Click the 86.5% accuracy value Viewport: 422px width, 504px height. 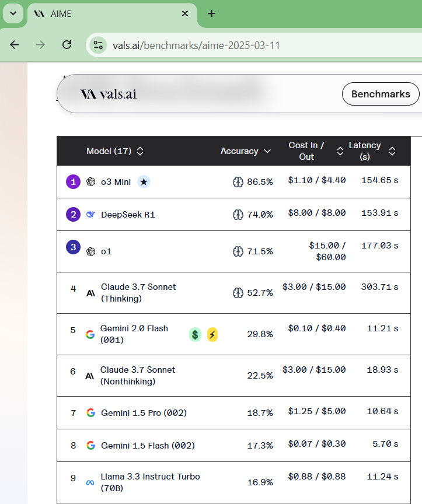coord(260,182)
